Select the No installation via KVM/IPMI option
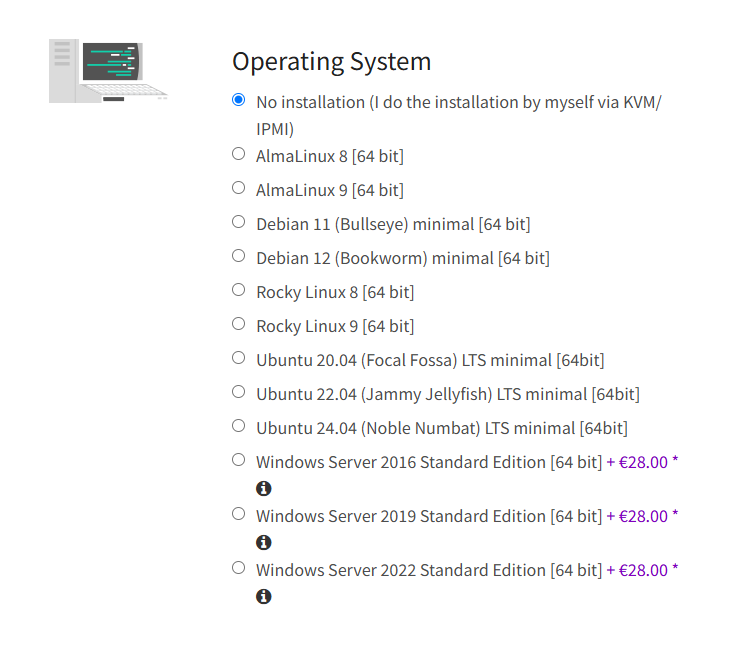This screenshot has height=654, width=742. coord(238,100)
